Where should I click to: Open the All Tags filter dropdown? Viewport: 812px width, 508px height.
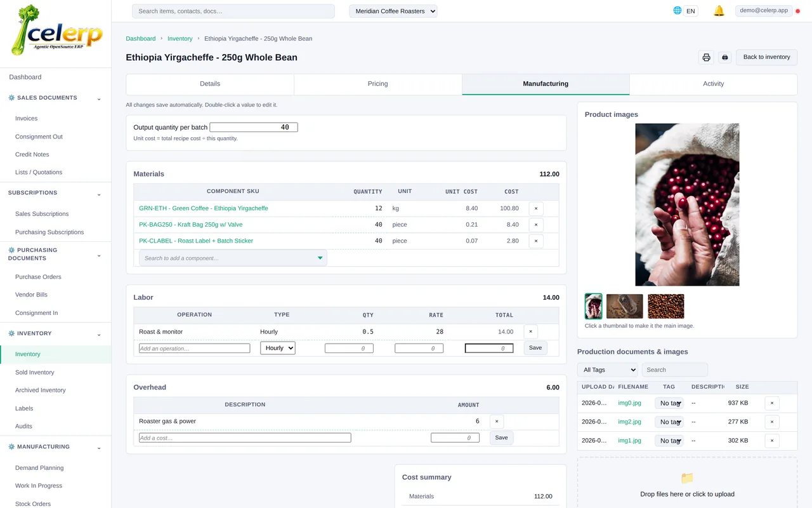(x=607, y=370)
